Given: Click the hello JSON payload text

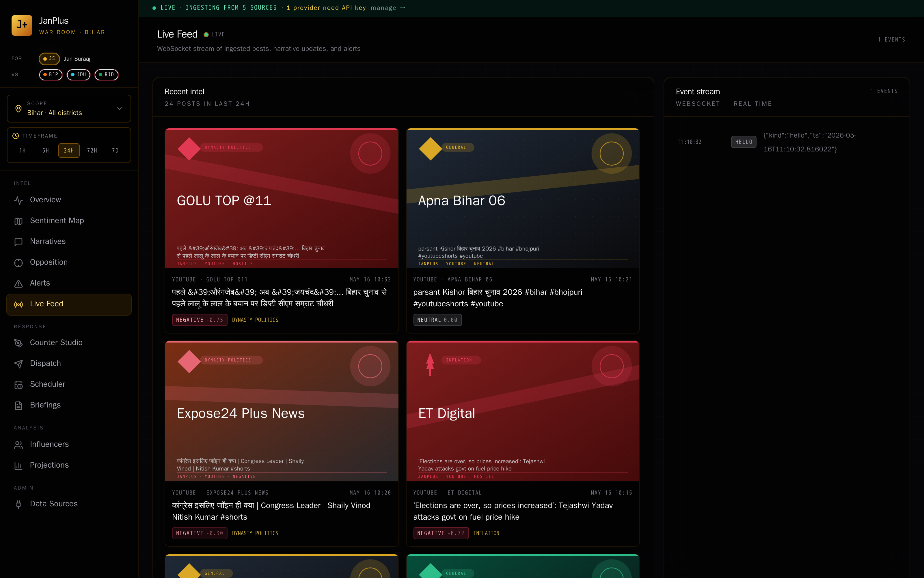Looking at the screenshot, I should pos(809,142).
